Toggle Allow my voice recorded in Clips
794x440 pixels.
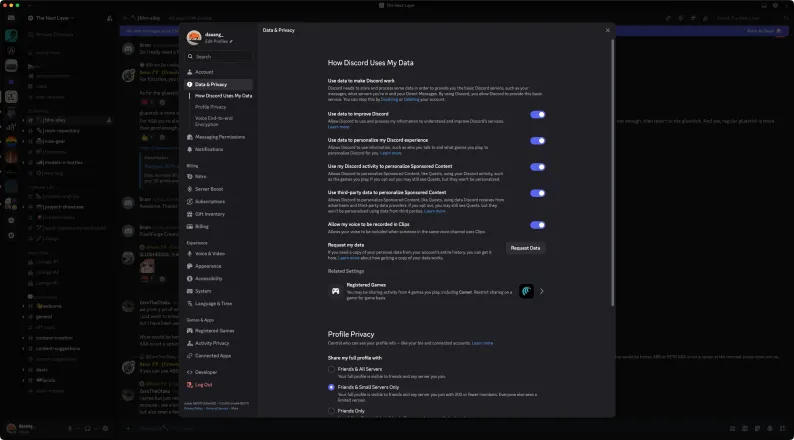[538, 225]
